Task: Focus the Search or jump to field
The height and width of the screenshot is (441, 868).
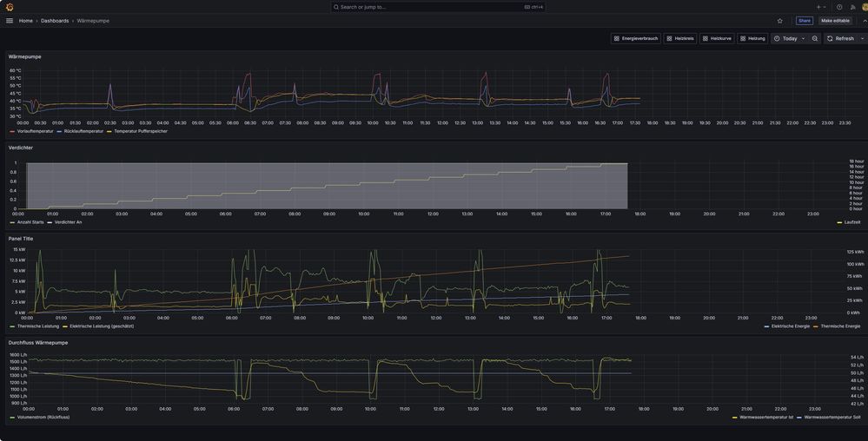Action: (x=438, y=7)
